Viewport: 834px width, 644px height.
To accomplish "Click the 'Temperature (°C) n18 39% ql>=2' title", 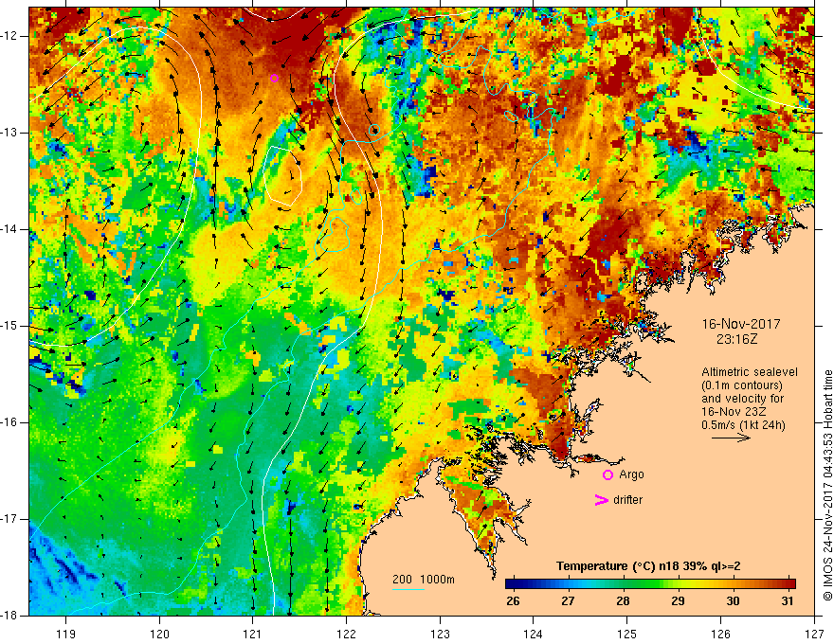I will click(x=648, y=566).
